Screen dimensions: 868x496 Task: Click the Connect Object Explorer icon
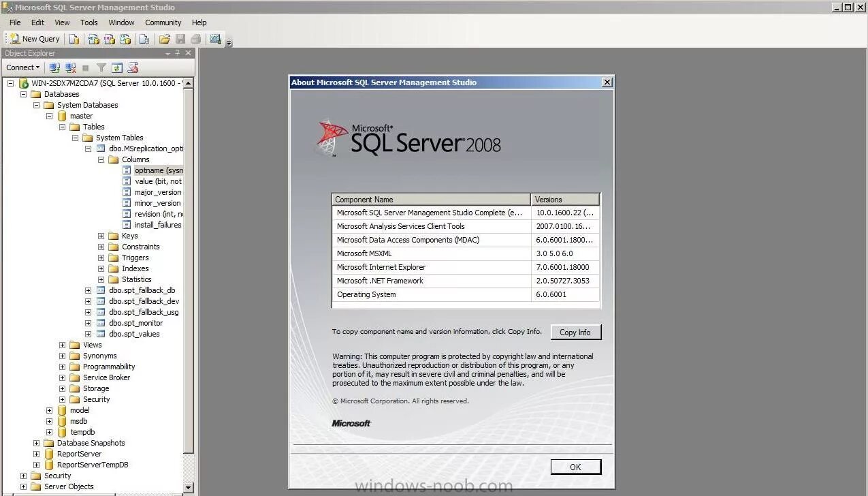pyautogui.click(x=55, y=67)
